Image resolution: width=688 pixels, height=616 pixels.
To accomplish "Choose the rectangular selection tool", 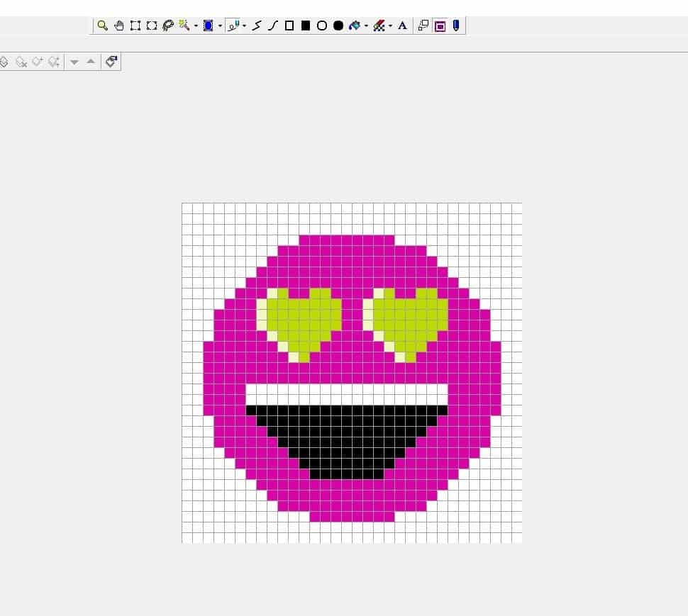I will [135, 26].
